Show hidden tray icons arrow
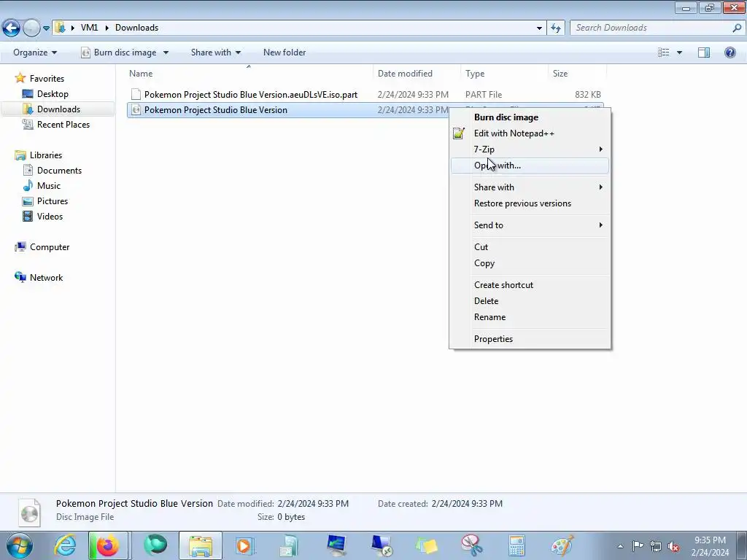Screen dimensions: 747x560 (620, 546)
